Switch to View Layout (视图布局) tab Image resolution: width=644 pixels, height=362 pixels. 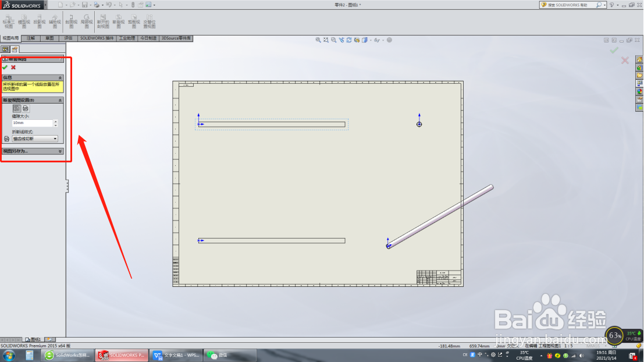coord(10,38)
